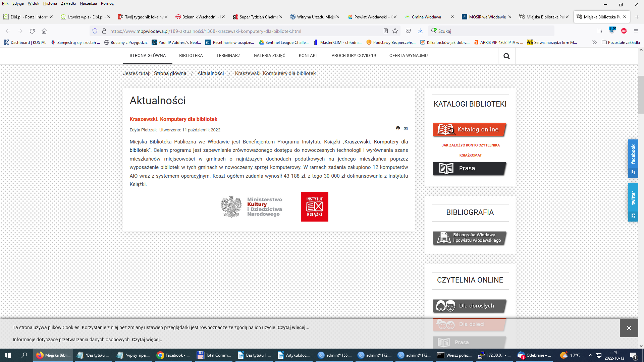Click the Instytut Książki logo

[314, 206]
